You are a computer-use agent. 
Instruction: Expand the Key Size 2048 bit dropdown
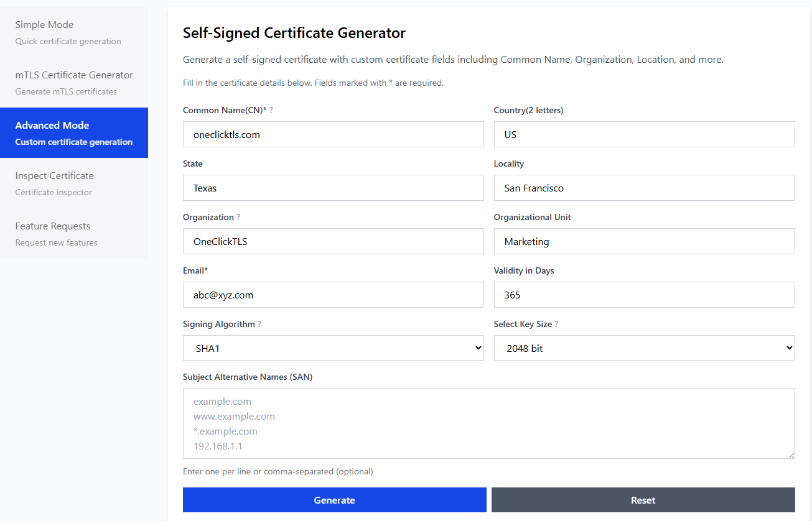[644, 348]
